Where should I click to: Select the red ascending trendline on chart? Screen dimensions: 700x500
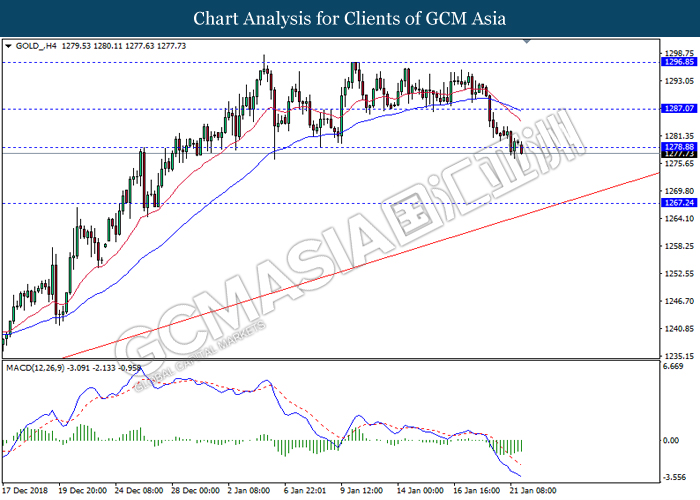coord(362,265)
